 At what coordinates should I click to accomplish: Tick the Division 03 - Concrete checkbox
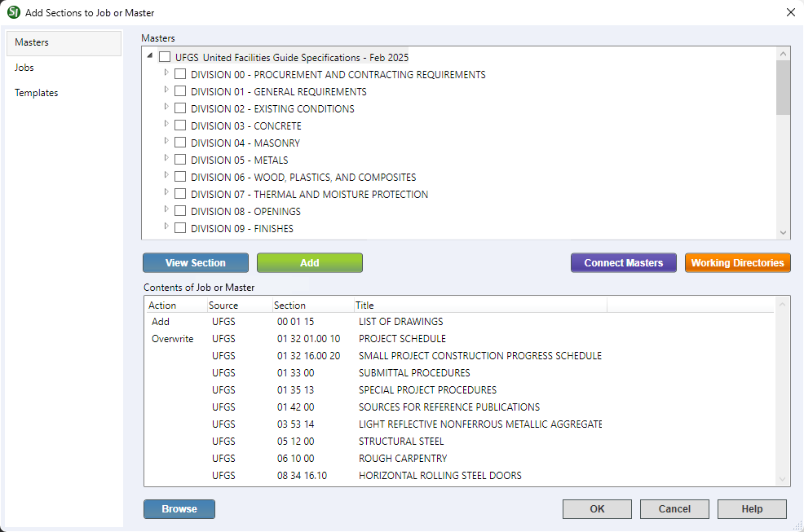click(x=180, y=126)
